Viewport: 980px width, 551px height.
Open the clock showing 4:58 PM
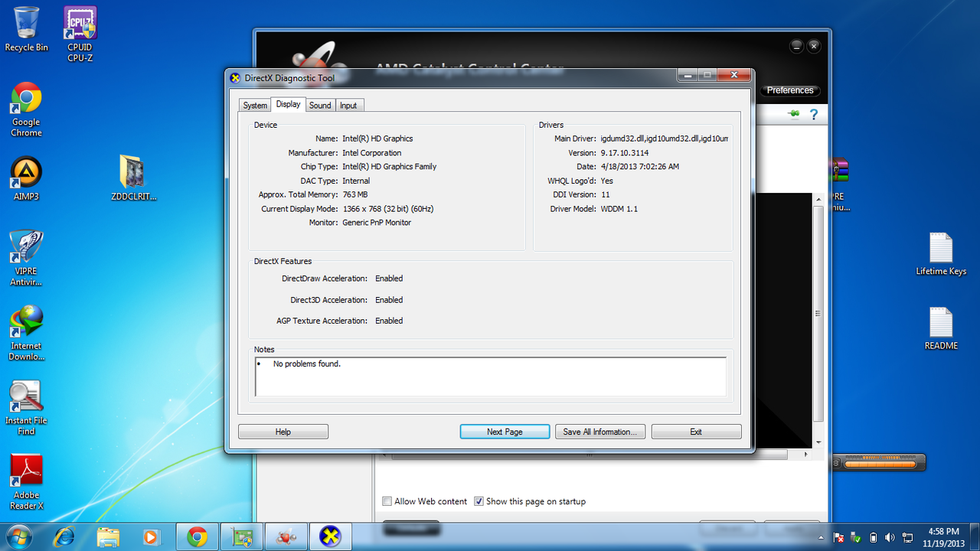(x=942, y=536)
